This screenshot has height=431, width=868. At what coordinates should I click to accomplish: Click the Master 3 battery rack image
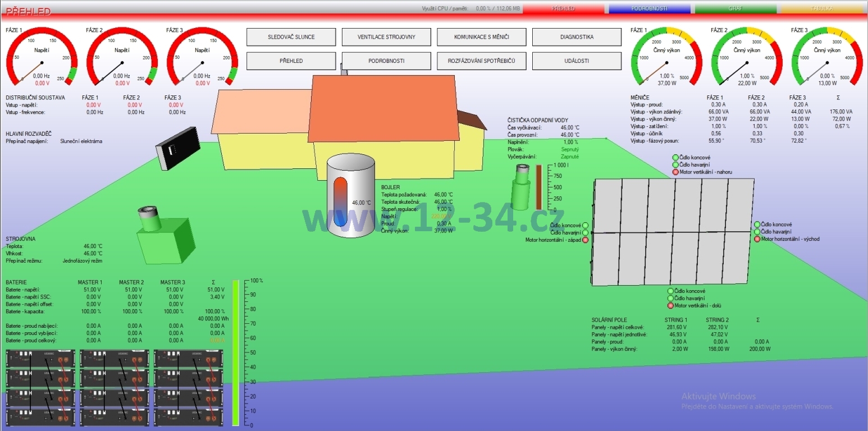[x=188, y=387]
